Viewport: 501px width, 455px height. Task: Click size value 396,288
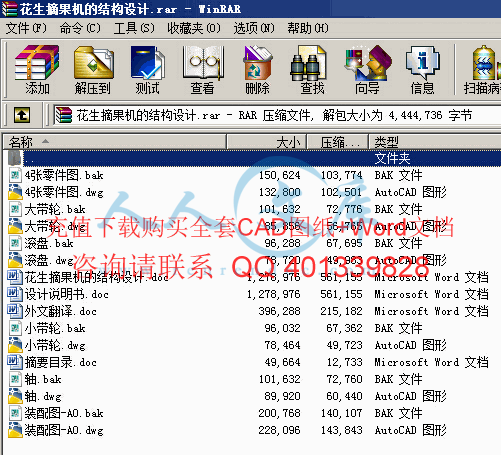[279, 311]
